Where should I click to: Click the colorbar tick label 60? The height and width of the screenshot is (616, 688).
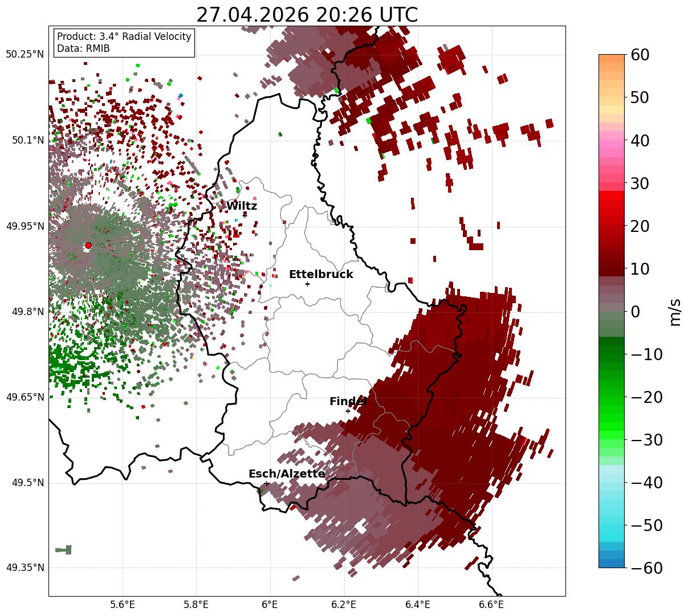[641, 55]
